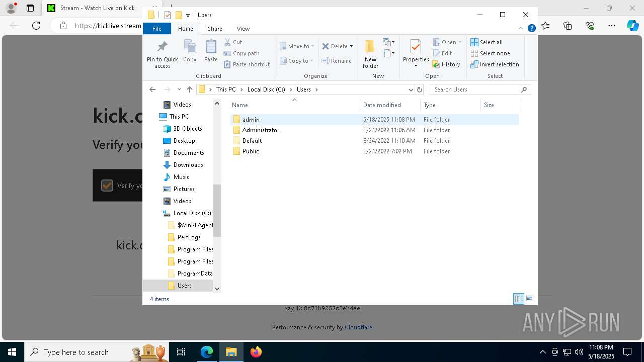644x362 pixels.
Task: Click This PC in the address bar
Action: pos(226,89)
